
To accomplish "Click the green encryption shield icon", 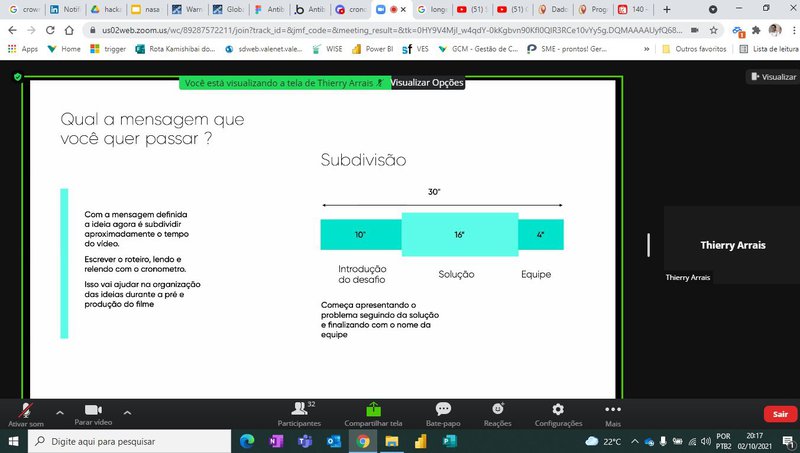I will coord(18,77).
